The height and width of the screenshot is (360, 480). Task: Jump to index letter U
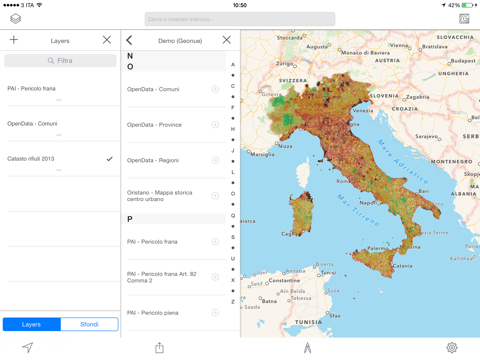click(x=233, y=259)
